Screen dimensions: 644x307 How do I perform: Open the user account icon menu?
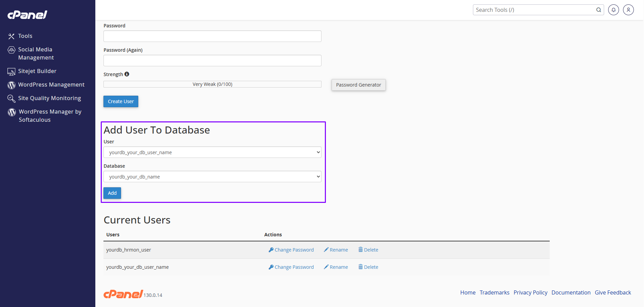[628, 10]
